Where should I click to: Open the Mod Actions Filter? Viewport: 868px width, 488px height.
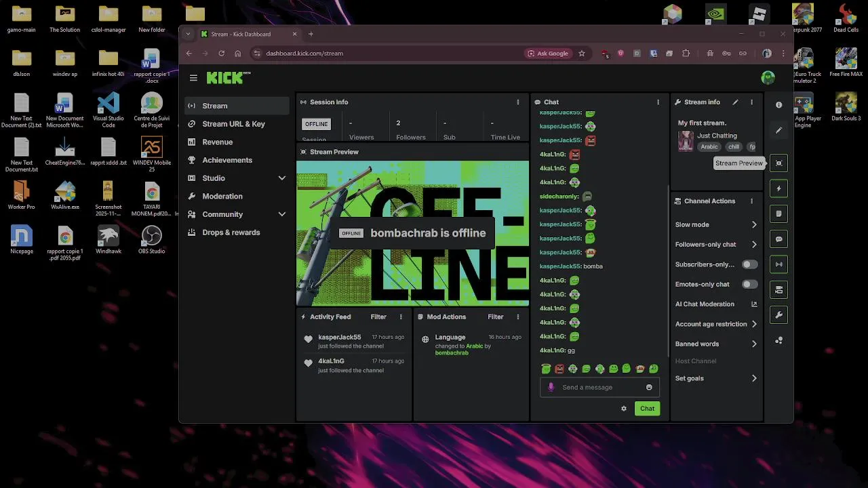496,317
